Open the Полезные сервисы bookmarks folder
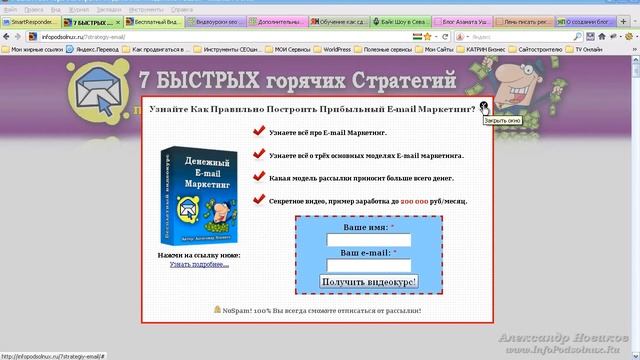This screenshot has height=360, width=640. click(383, 49)
